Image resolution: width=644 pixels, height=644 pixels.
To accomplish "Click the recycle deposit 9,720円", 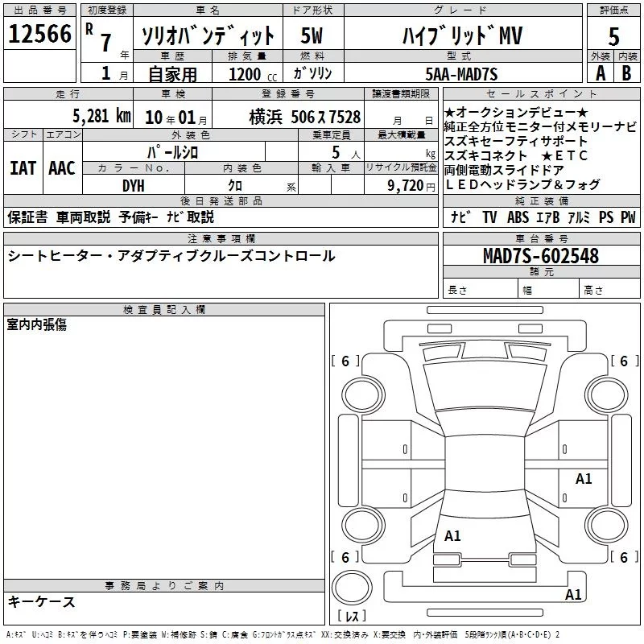I will pos(411,186).
